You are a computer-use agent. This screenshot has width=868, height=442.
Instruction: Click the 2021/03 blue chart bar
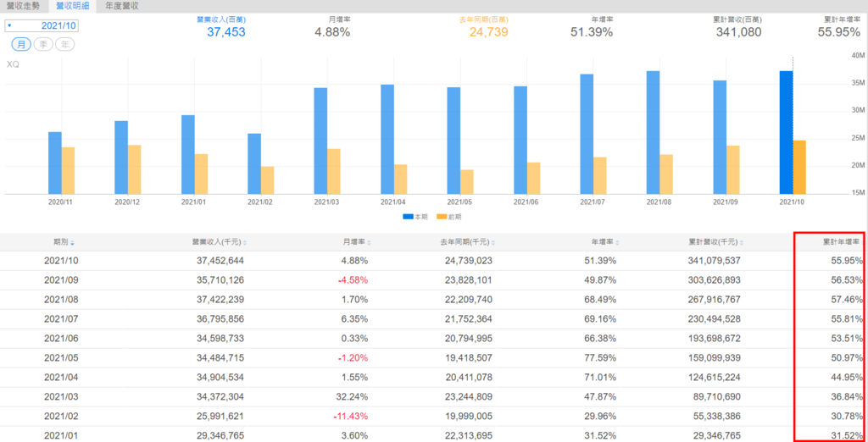pyautogui.click(x=320, y=141)
